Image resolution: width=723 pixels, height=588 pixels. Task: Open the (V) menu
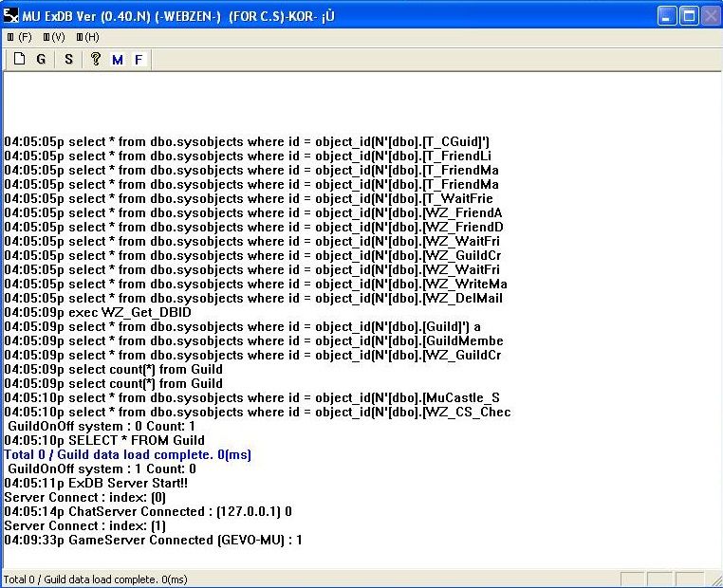pos(53,37)
